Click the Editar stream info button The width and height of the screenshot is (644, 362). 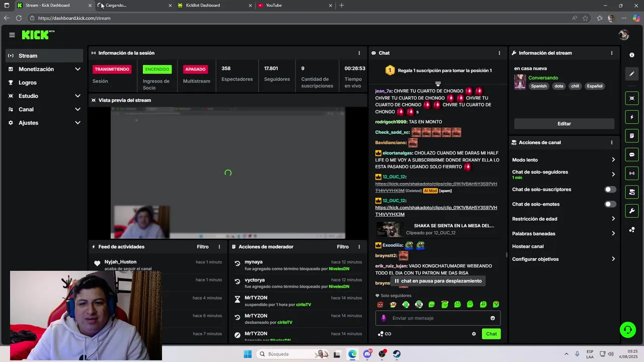(564, 124)
